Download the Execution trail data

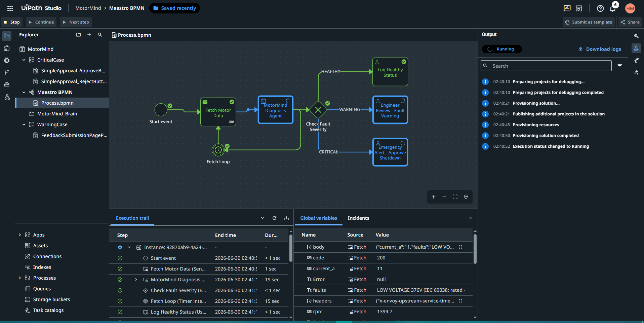[286, 218]
